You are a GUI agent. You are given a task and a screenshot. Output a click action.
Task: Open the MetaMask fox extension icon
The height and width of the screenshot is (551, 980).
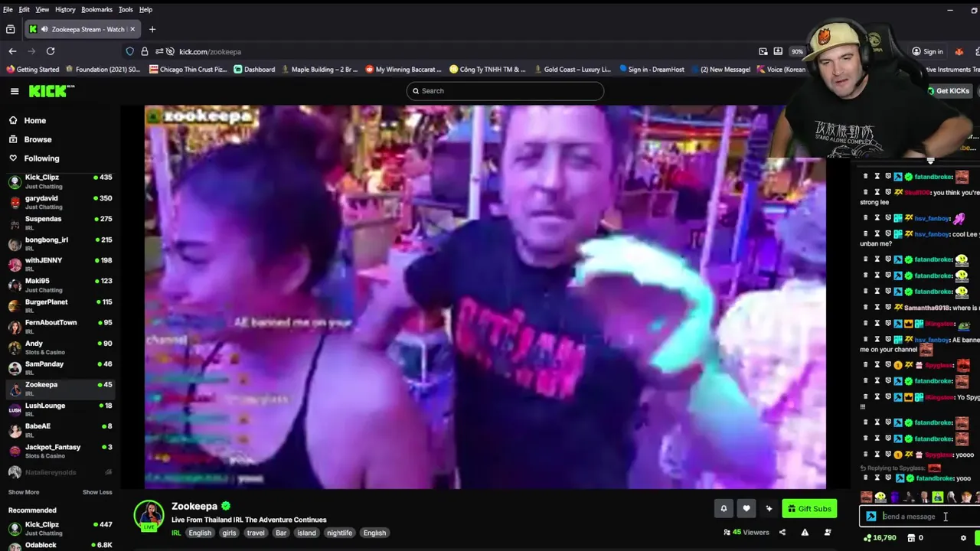pos(959,51)
